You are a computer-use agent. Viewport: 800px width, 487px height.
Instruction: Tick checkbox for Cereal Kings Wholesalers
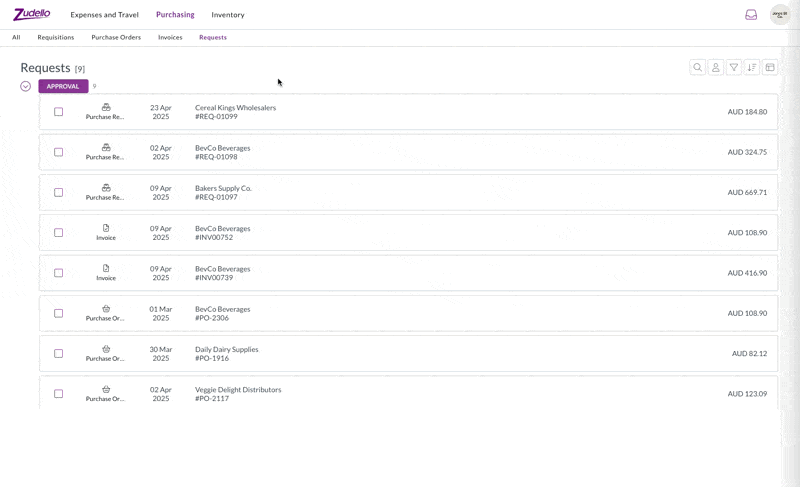tap(59, 112)
